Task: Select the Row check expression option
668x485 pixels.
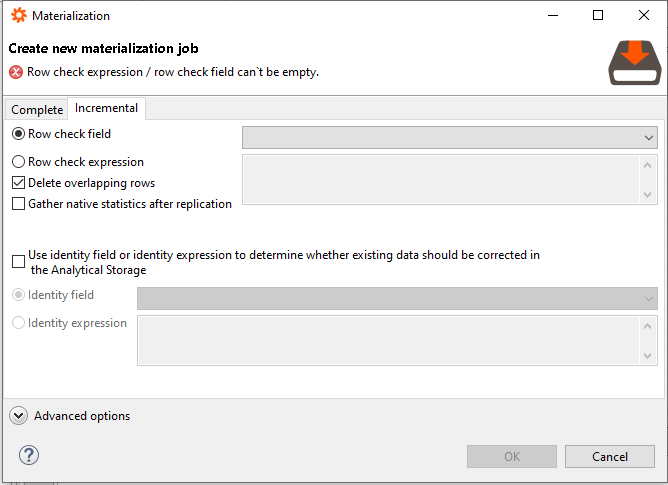Action: point(18,162)
